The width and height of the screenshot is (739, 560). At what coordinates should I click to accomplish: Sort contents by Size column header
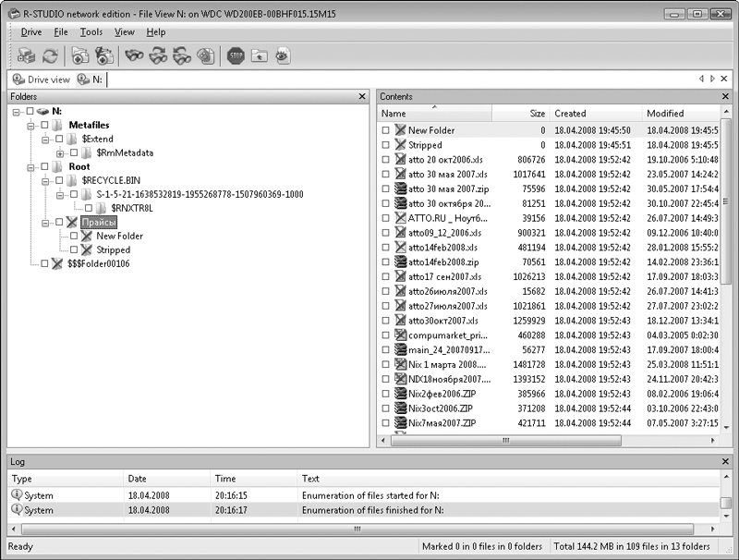tap(520, 114)
